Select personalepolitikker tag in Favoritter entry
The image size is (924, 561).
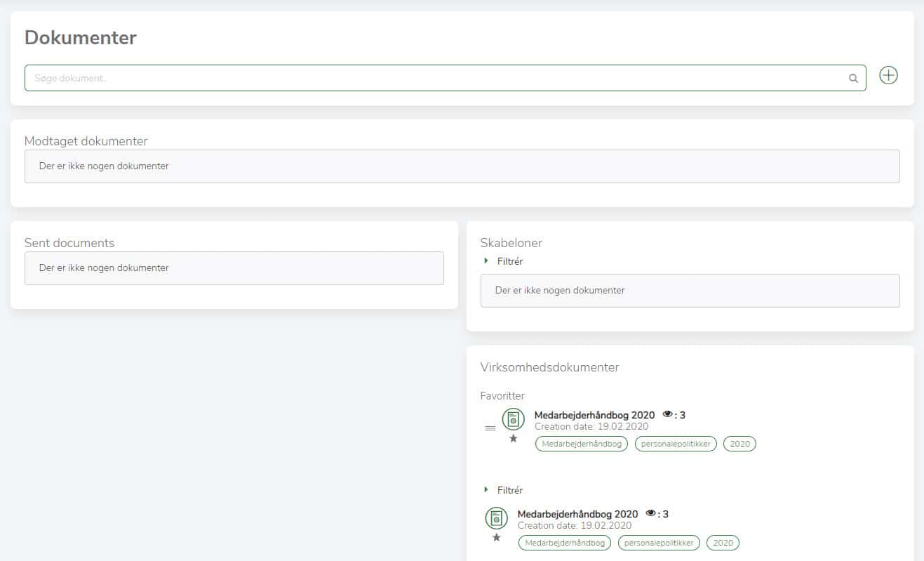click(x=676, y=444)
